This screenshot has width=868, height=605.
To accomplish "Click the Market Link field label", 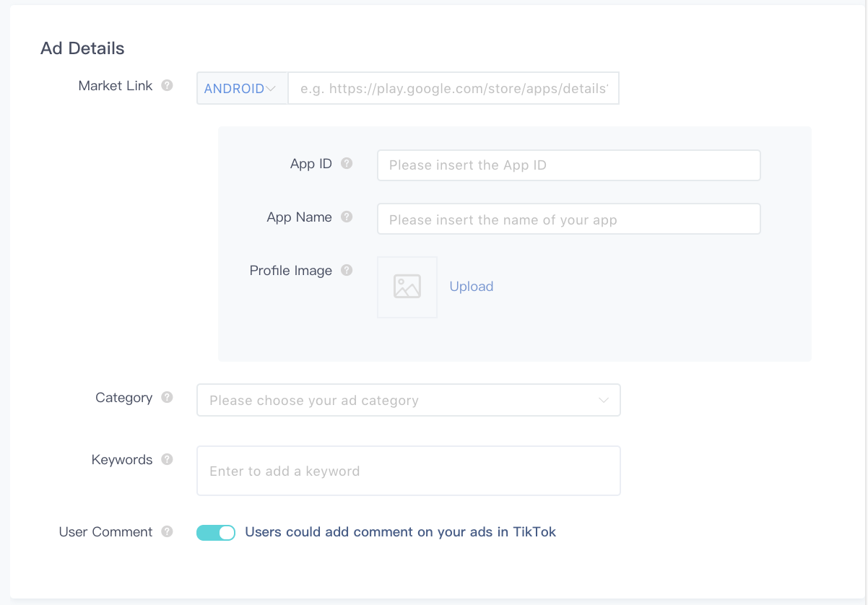I will point(116,86).
